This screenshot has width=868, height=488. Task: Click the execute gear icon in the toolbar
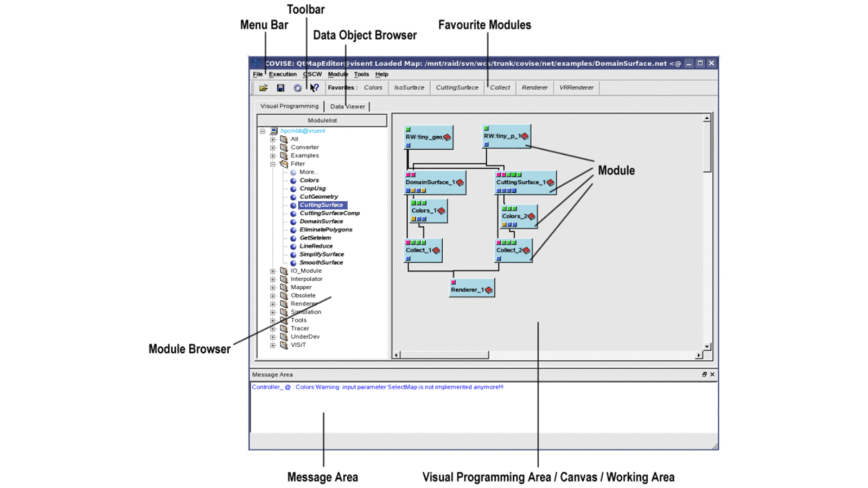[x=297, y=88]
